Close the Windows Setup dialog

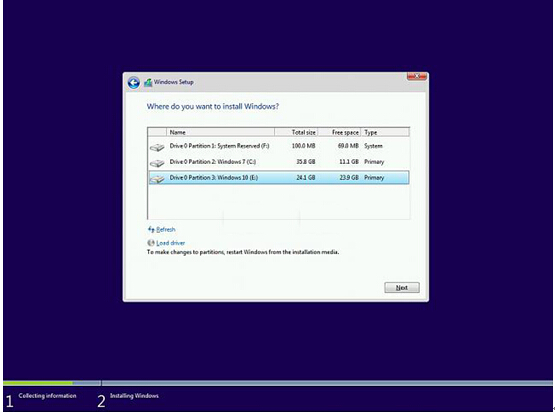[417, 76]
